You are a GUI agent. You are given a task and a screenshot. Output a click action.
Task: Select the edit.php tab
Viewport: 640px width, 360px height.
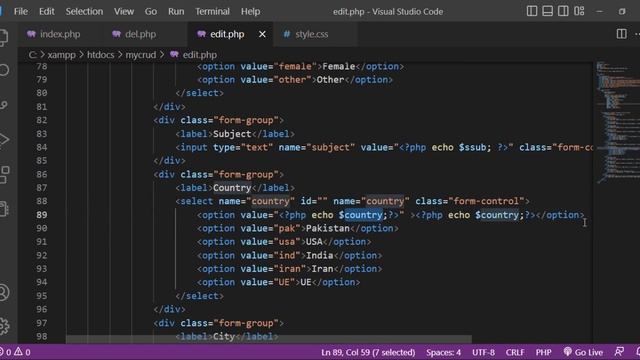click(227, 34)
